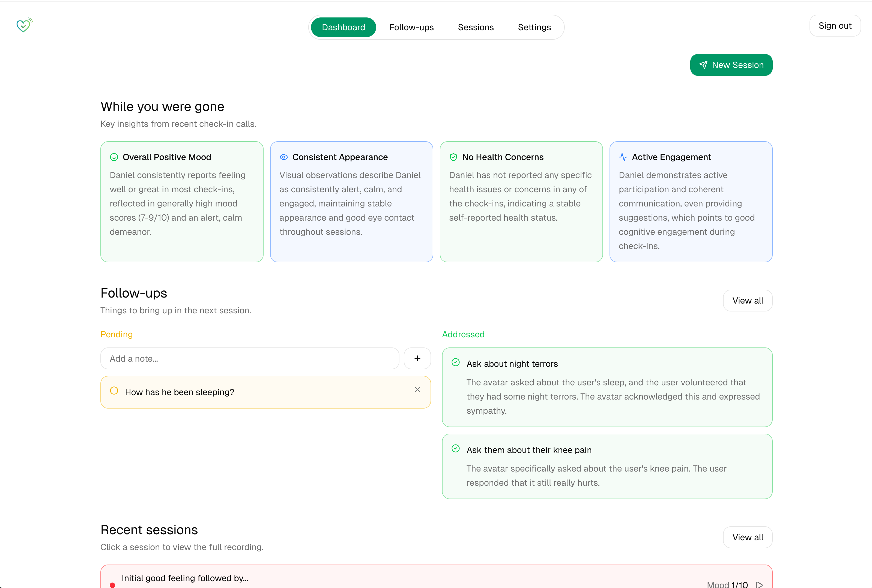Uncheck the knee pain follow-up circle
Screen dimensions: 872x588
click(455, 448)
